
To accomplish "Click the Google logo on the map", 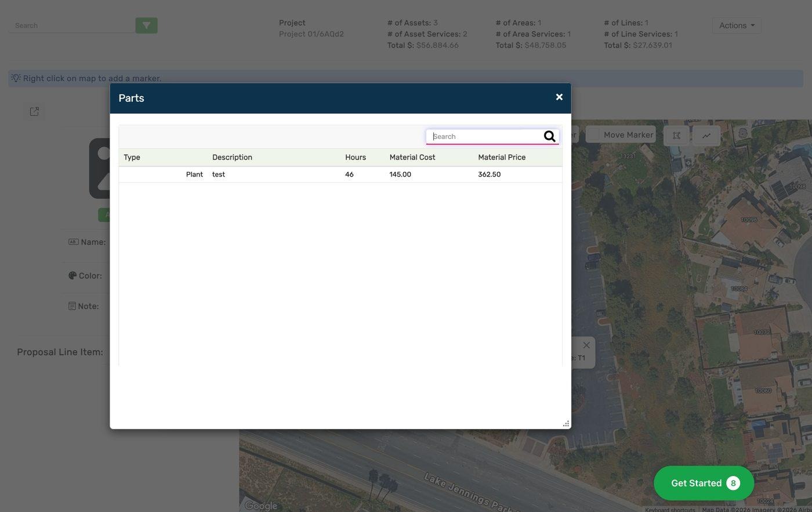I will tap(261, 506).
